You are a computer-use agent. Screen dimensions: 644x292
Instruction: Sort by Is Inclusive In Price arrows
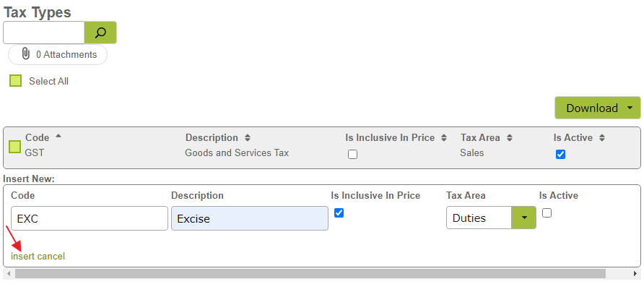444,138
